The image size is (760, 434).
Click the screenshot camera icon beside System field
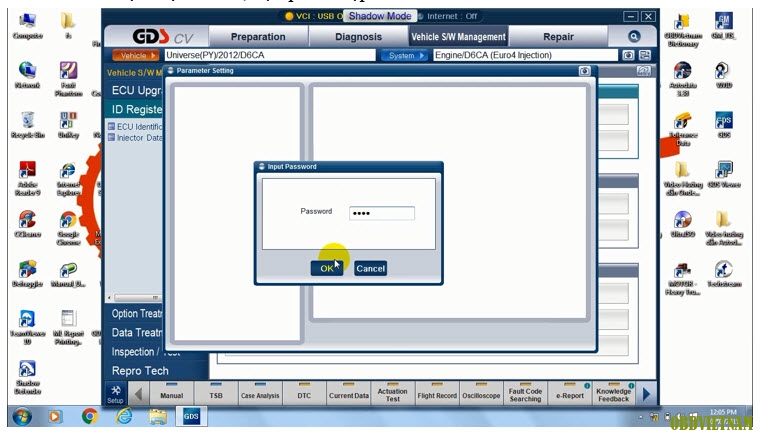[628, 55]
